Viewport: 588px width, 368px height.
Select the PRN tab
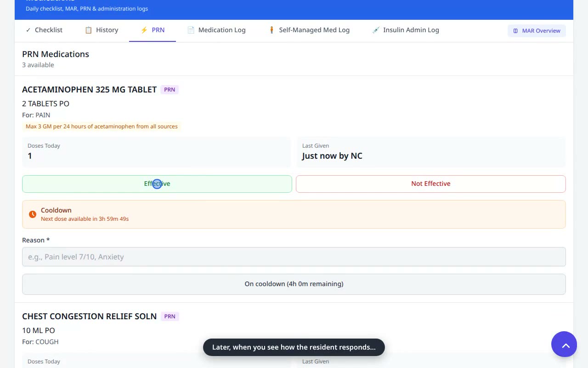(153, 30)
